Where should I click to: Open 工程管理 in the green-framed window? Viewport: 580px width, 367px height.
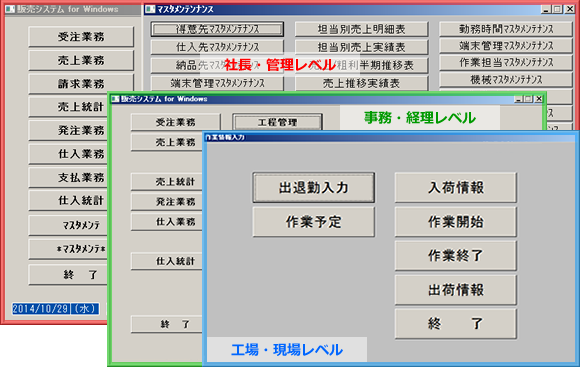click(277, 122)
